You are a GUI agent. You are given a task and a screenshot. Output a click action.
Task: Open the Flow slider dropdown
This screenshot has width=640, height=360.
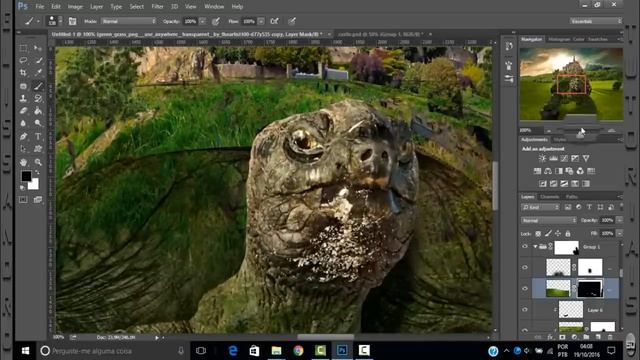(x=261, y=21)
